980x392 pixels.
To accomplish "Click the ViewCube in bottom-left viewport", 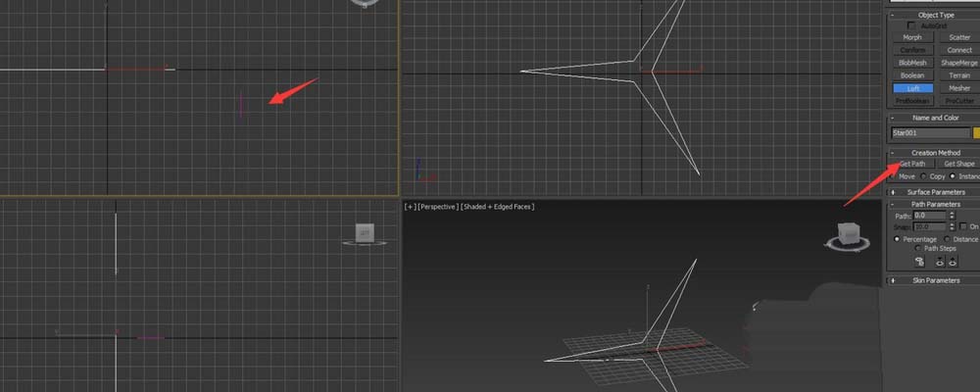I will pos(365,235).
